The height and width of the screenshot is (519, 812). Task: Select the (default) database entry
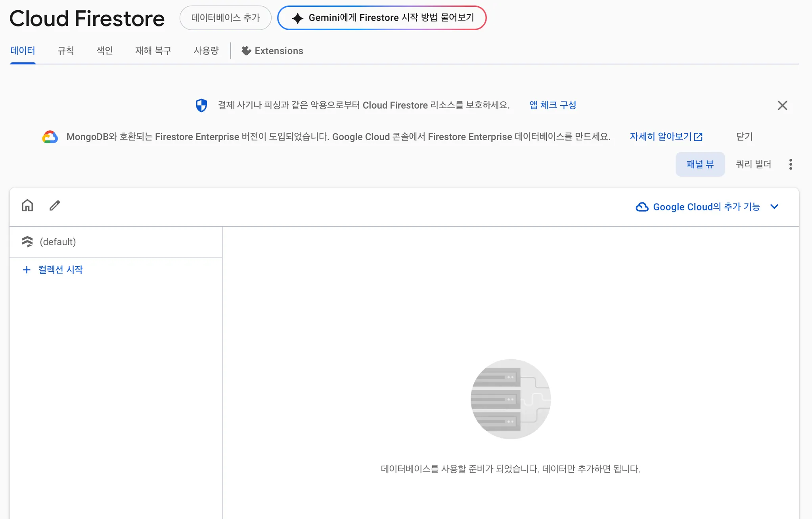(x=58, y=242)
